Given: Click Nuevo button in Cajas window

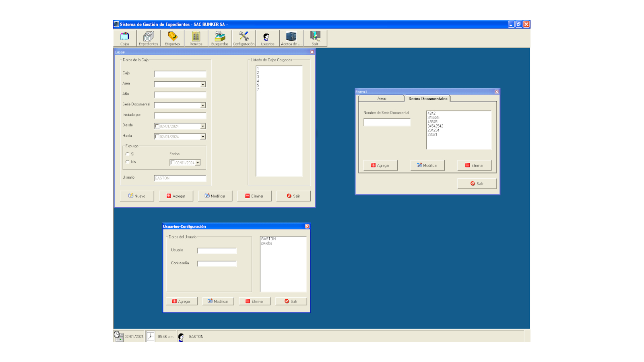Looking at the screenshot, I should [x=137, y=196].
